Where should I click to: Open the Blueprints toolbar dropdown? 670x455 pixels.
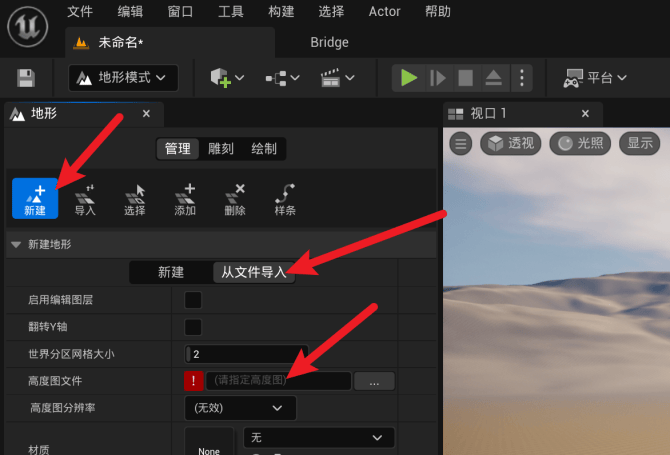pos(282,78)
